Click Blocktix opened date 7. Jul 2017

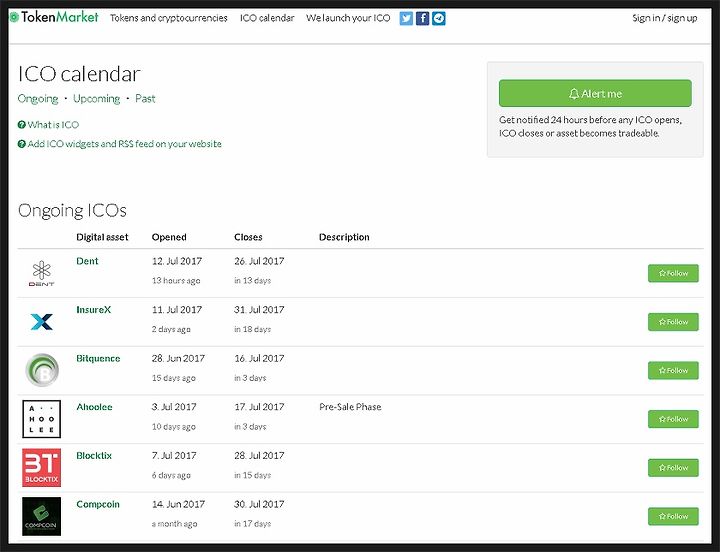(x=174, y=456)
